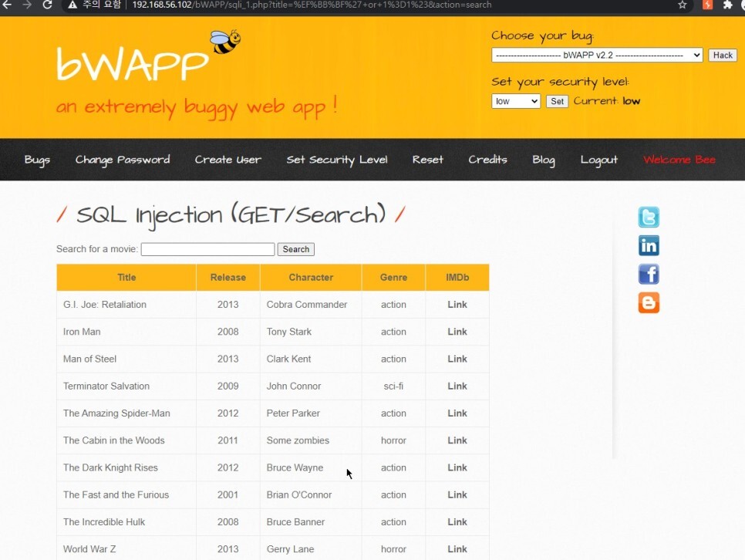745x560 pixels.
Task: Focus the Search for a movie input field
Action: pyautogui.click(x=207, y=249)
